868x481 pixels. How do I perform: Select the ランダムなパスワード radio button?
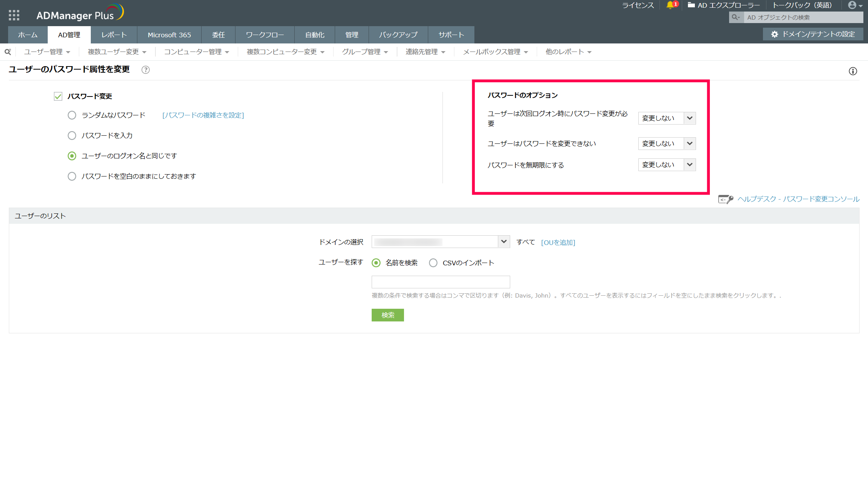tap(72, 115)
